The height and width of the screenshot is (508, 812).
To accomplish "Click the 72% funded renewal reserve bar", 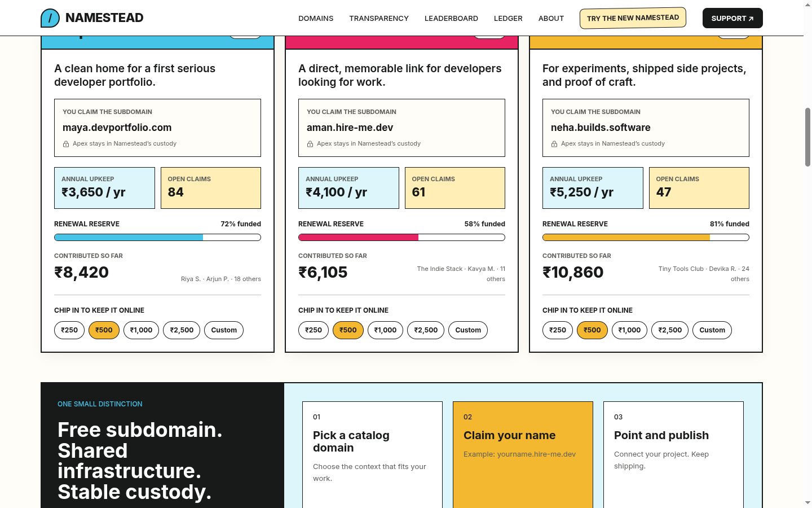I will pyautogui.click(x=157, y=238).
